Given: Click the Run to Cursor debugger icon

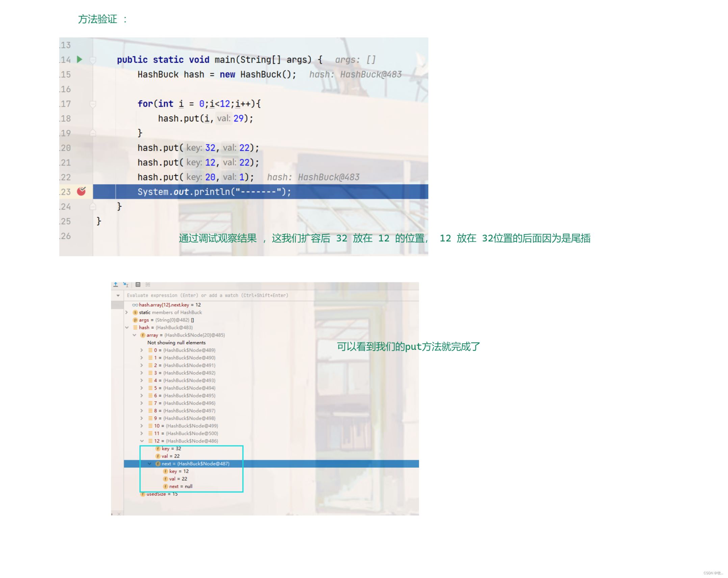Looking at the screenshot, I should [126, 285].
